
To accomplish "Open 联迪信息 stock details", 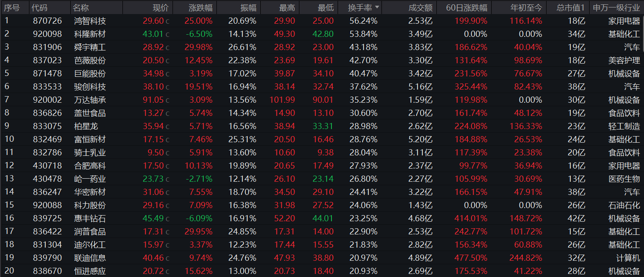I will (x=90, y=258).
